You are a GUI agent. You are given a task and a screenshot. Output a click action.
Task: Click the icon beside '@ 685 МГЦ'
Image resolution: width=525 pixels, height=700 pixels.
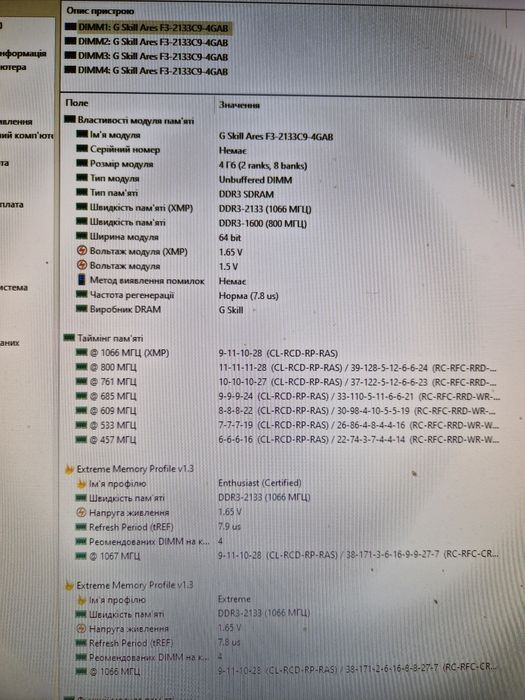pos(81,396)
